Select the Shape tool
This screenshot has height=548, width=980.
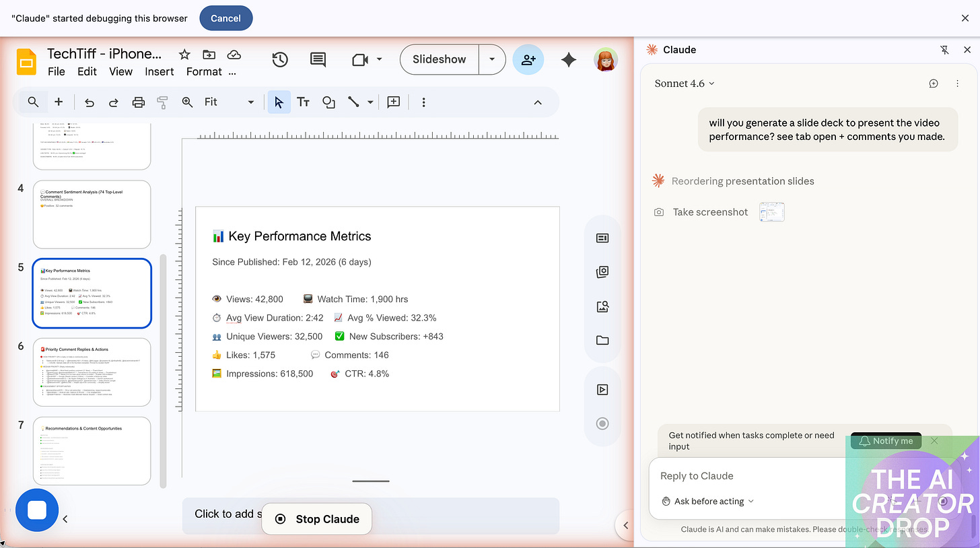[328, 102]
